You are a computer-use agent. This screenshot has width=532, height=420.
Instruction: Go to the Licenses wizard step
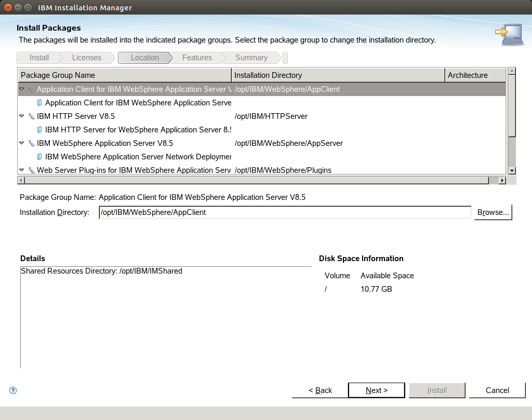(87, 58)
